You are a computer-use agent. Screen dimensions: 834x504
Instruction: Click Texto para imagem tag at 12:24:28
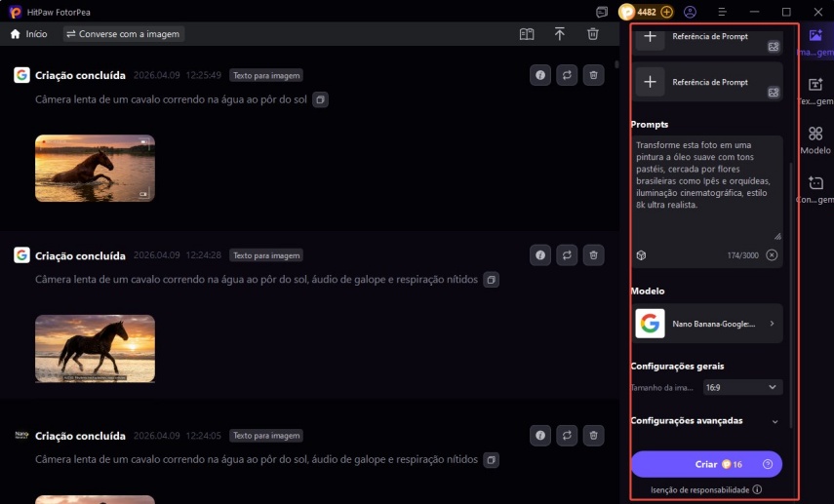266,255
